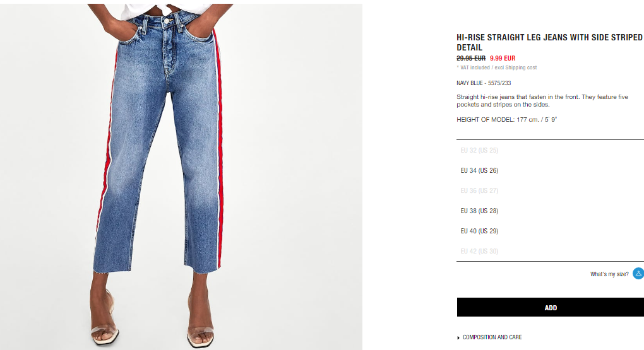Select size EU 38 (US 28)
The height and width of the screenshot is (350, 644).
coord(479,211)
